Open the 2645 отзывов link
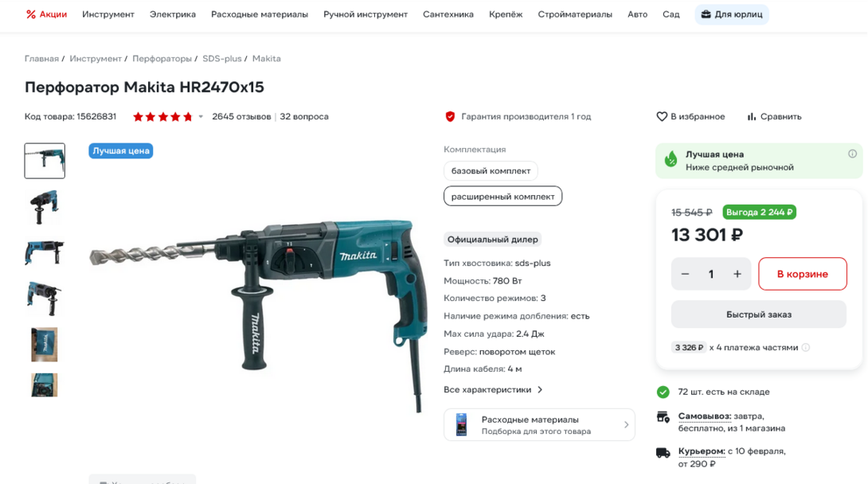This screenshot has width=868, height=484. coord(241,117)
